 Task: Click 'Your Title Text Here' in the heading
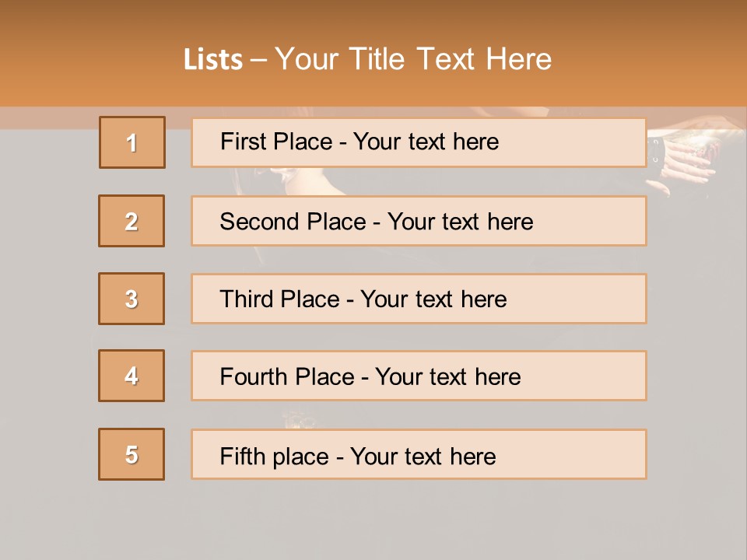pyautogui.click(x=413, y=59)
